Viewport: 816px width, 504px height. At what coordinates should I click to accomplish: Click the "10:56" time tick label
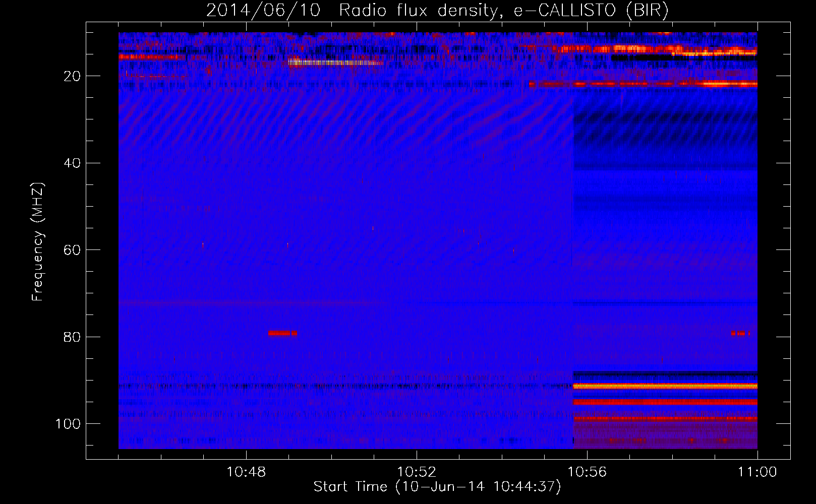tap(587, 472)
